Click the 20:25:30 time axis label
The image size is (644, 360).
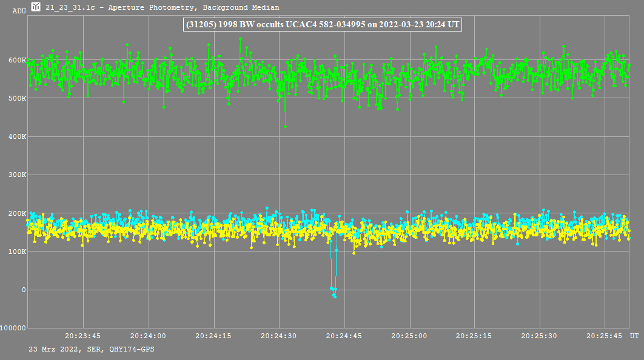[x=540, y=336]
